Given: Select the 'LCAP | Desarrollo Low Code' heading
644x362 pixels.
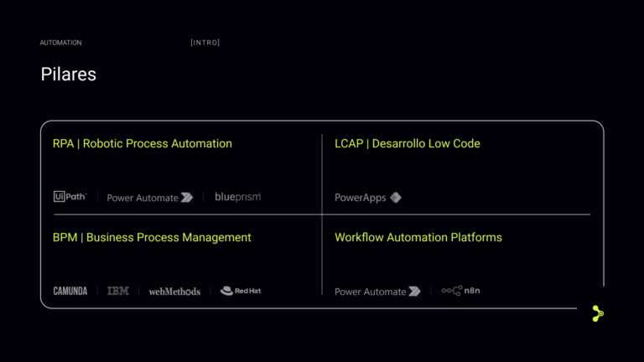Looking at the screenshot, I should click(x=408, y=143).
